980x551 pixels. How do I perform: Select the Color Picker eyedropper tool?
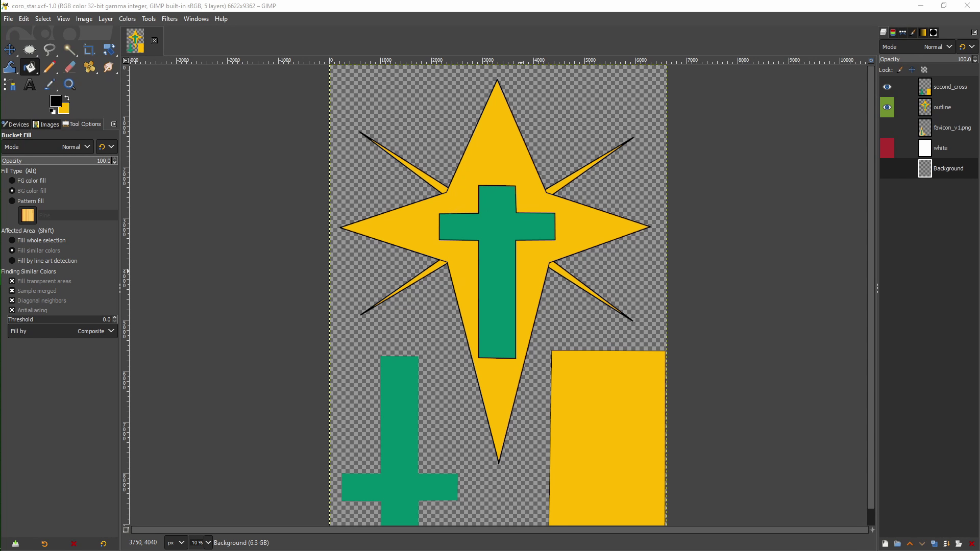coord(50,85)
